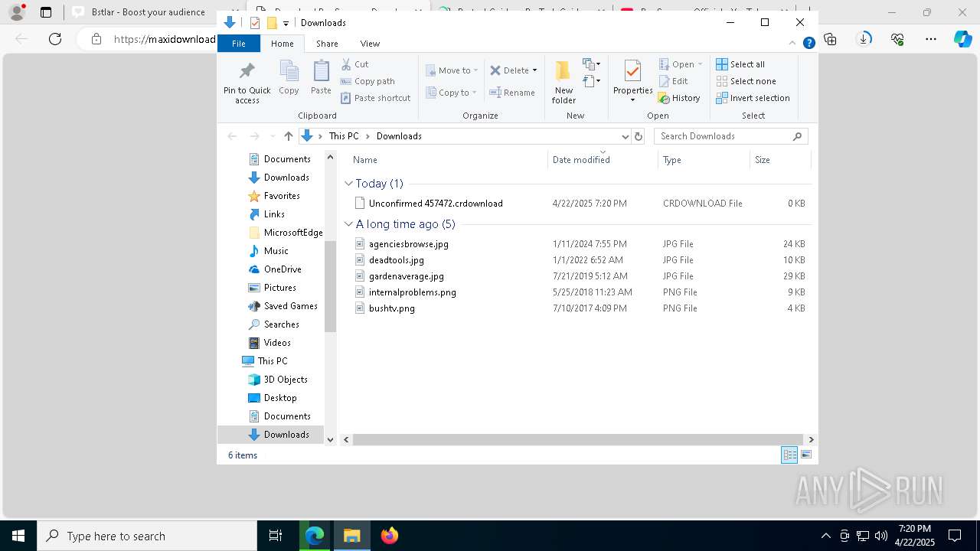This screenshot has height=551, width=980.
Task: Click Copy path in Clipboard group
Action: 367,81
